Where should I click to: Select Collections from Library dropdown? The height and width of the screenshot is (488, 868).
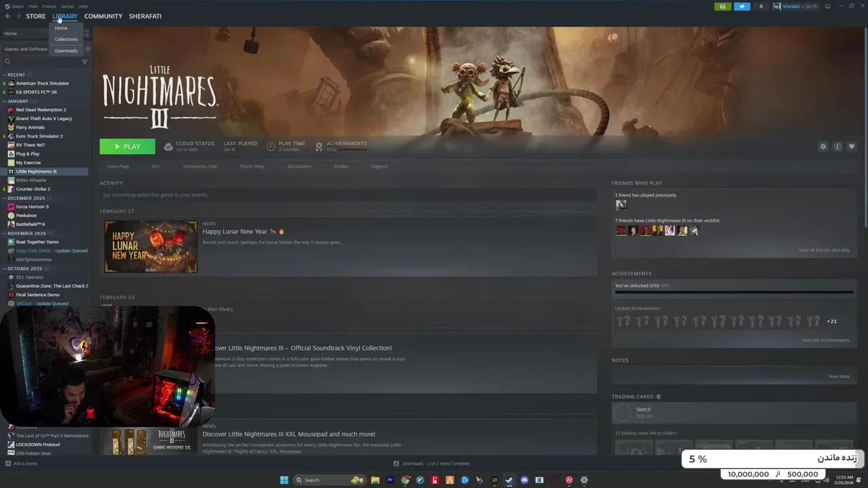pos(66,39)
